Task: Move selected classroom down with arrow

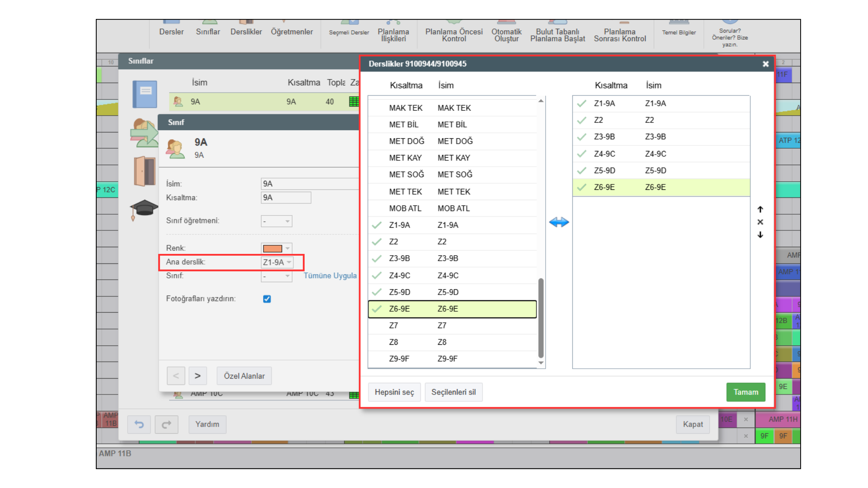Action: click(x=760, y=235)
